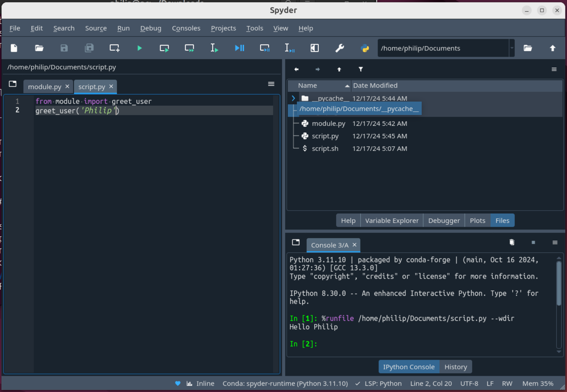Open the Debug menu
This screenshot has height=392, width=567.
151,28
